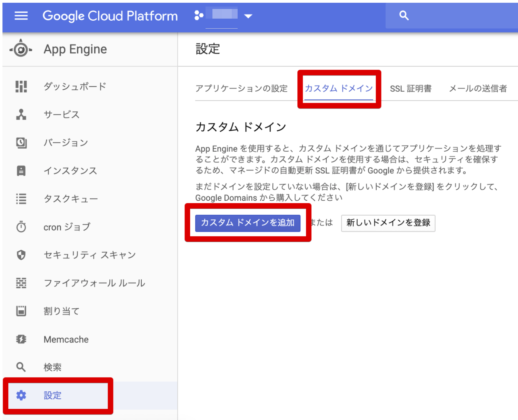Screen dimensions: 518x420
Task: Click the 検索 magnifier icon in sidebar
Action: [x=21, y=367]
